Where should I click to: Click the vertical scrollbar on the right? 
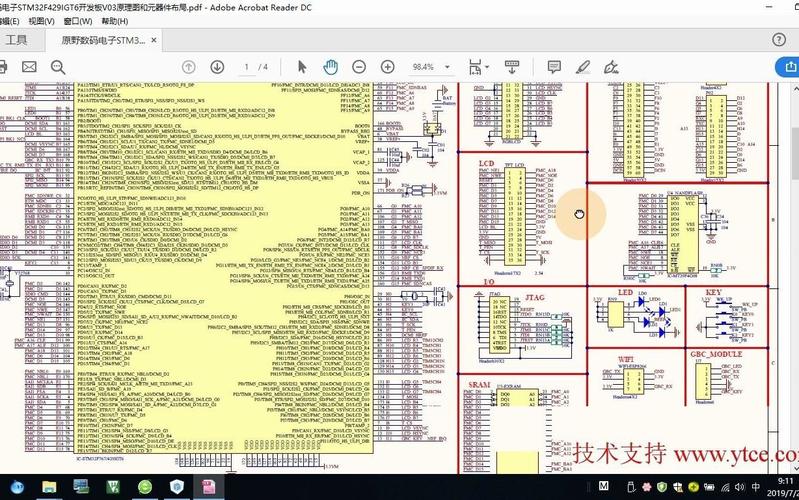[795, 153]
